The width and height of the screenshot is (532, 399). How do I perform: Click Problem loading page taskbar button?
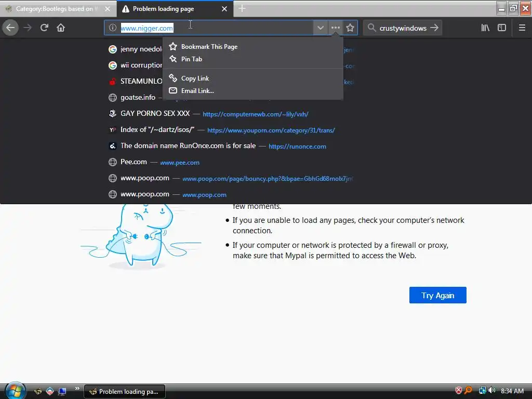point(125,392)
